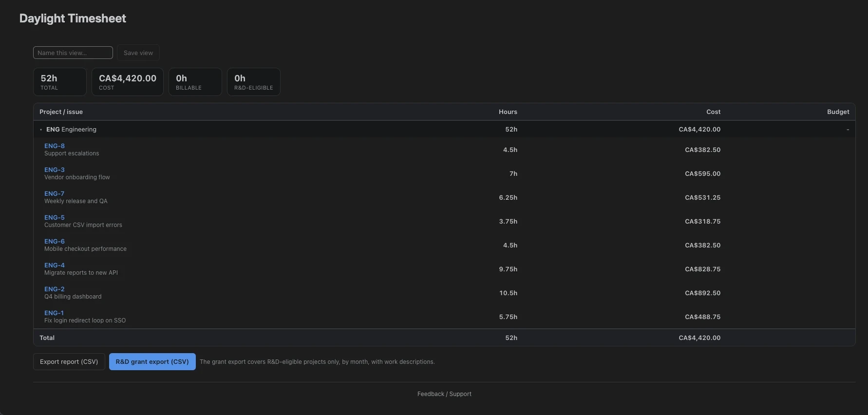The image size is (868, 415).
Task: Click the 'Name this view' input field
Action: tap(73, 53)
